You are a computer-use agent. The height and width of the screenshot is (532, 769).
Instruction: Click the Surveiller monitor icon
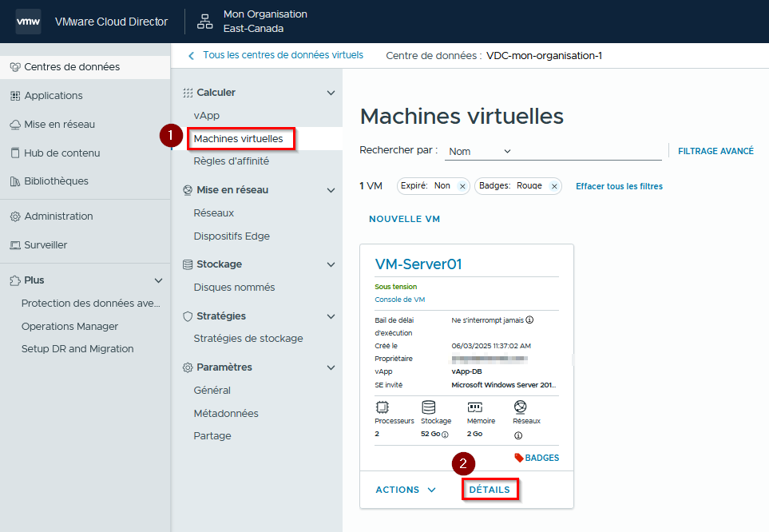click(x=15, y=245)
